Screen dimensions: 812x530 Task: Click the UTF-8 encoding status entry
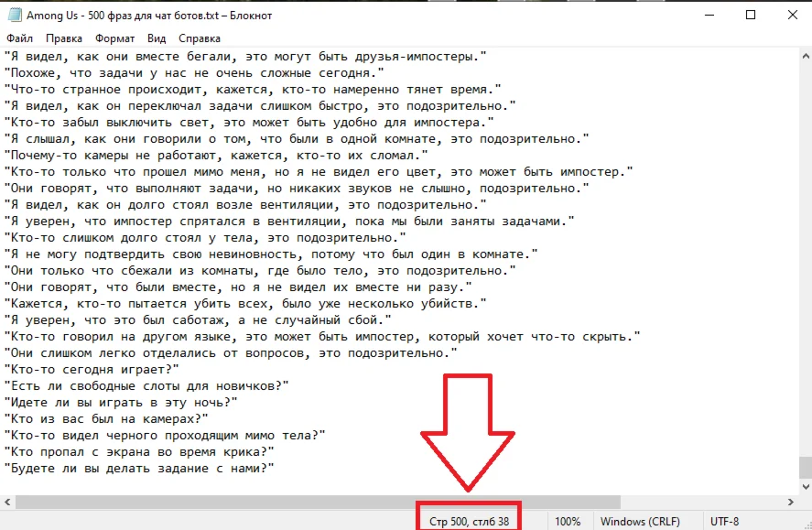click(x=724, y=521)
